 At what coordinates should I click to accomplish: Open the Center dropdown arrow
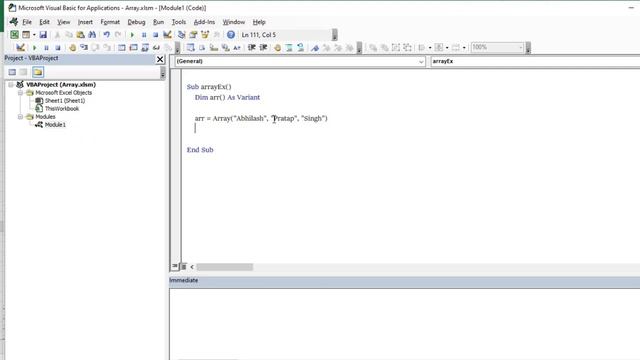447,48
